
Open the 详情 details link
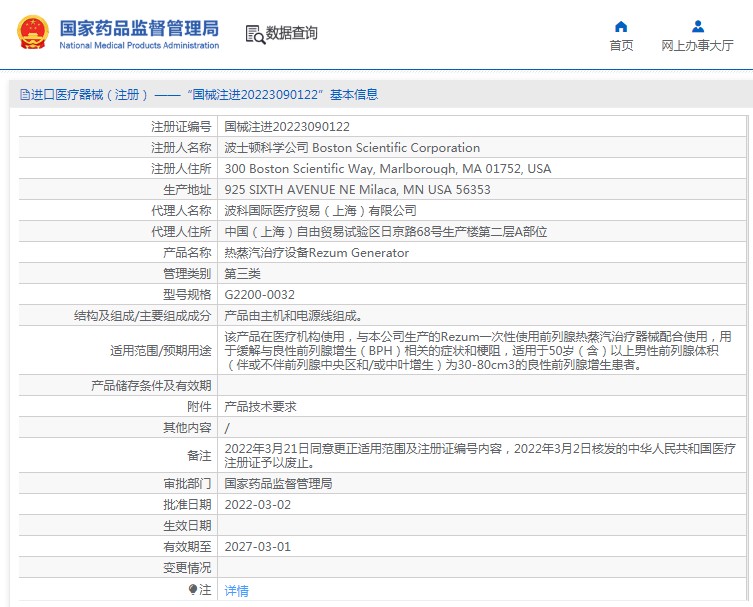point(237,590)
